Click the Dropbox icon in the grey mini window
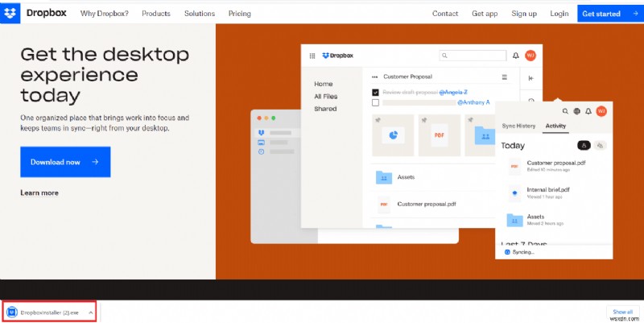The height and width of the screenshot is (323, 644). pyautogui.click(x=261, y=133)
